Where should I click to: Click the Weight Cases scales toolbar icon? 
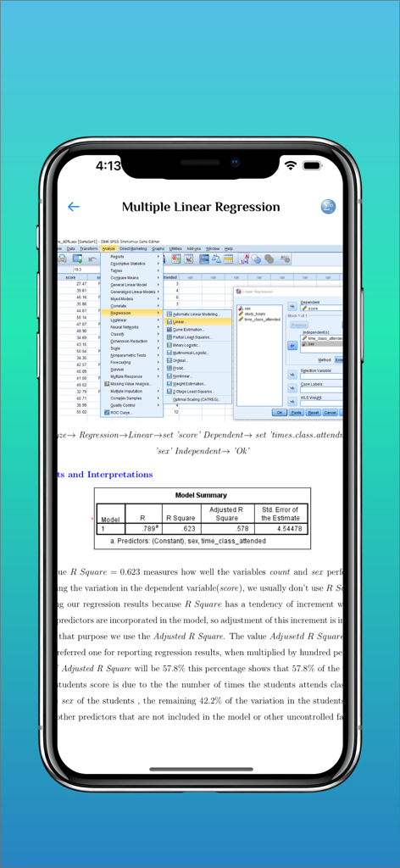point(215,259)
